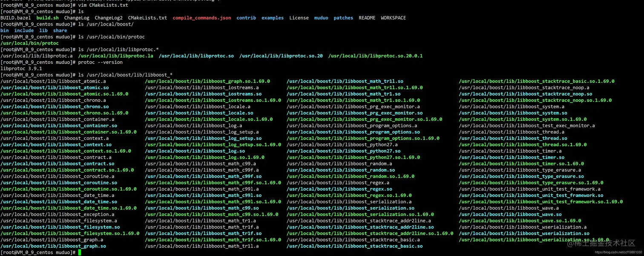Select libboost_serialization.a path

pos(349,202)
